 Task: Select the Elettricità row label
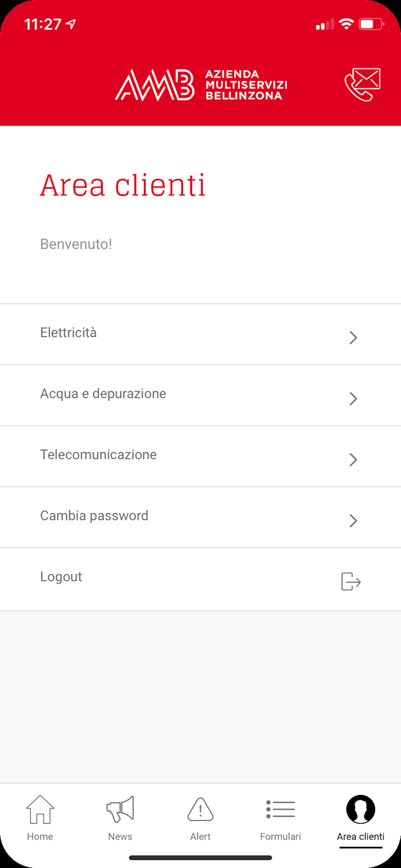click(69, 333)
